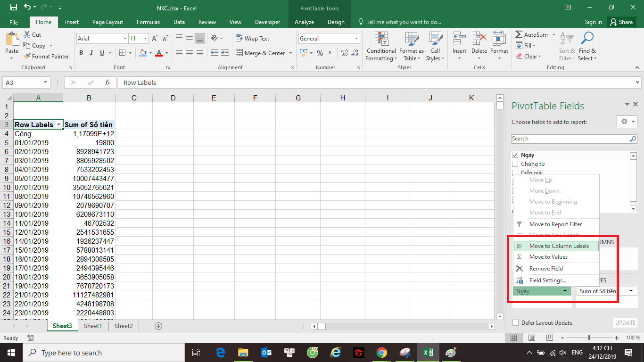Screen dimensions: 644x362
Task: Open the font size dropdown
Action: coord(145,39)
